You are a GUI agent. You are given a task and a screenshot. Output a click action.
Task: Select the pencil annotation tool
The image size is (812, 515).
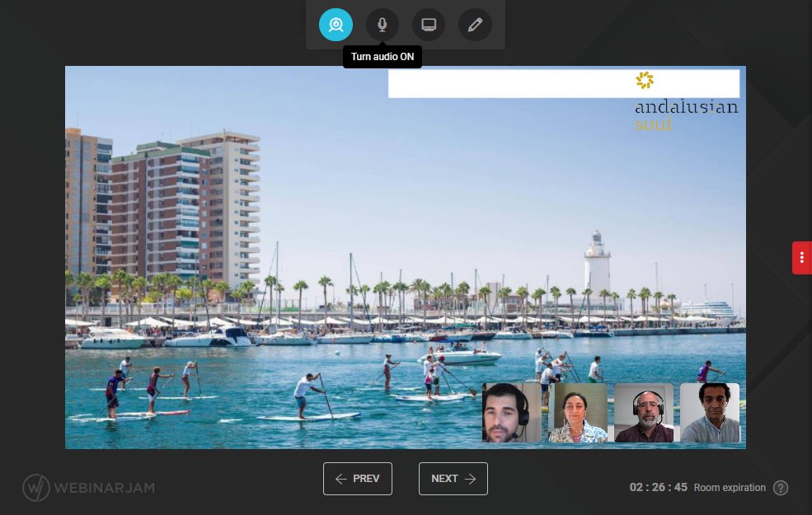coord(475,25)
